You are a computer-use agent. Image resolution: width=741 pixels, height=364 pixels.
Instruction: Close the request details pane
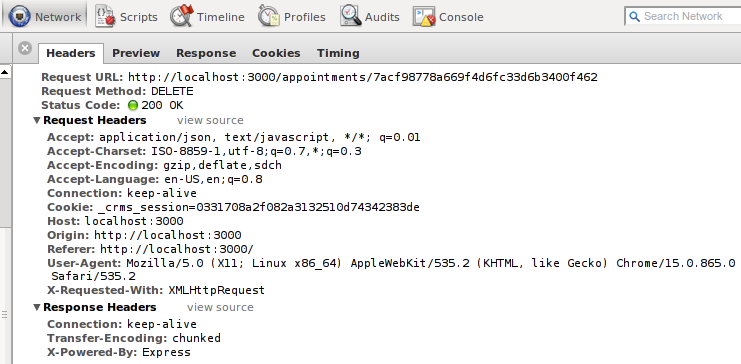point(25,48)
